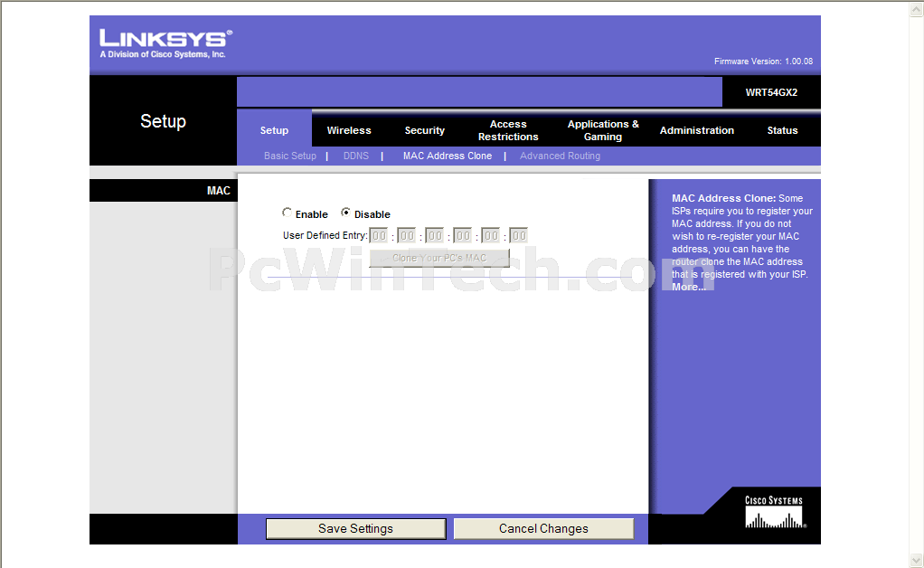Open the Status tab

[x=782, y=130]
